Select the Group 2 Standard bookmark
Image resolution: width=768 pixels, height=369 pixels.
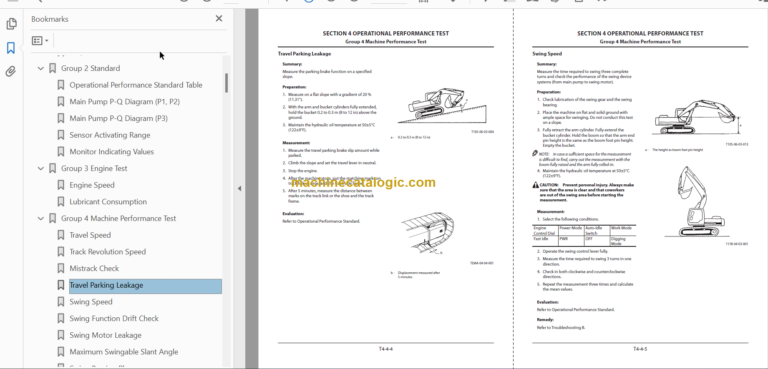pyautogui.click(x=90, y=69)
